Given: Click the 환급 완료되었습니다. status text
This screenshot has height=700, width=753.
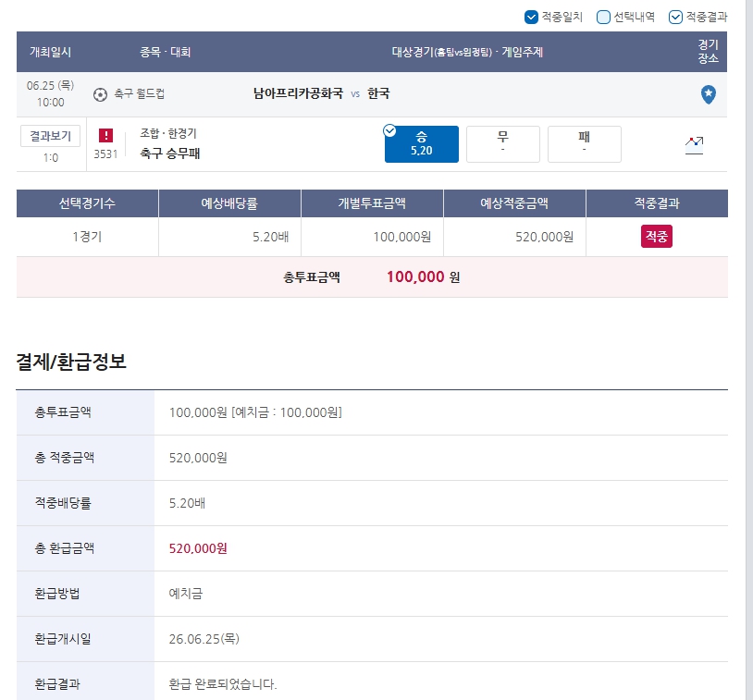Looking at the screenshot, I should pyautogui.click(x=223, y=683).
